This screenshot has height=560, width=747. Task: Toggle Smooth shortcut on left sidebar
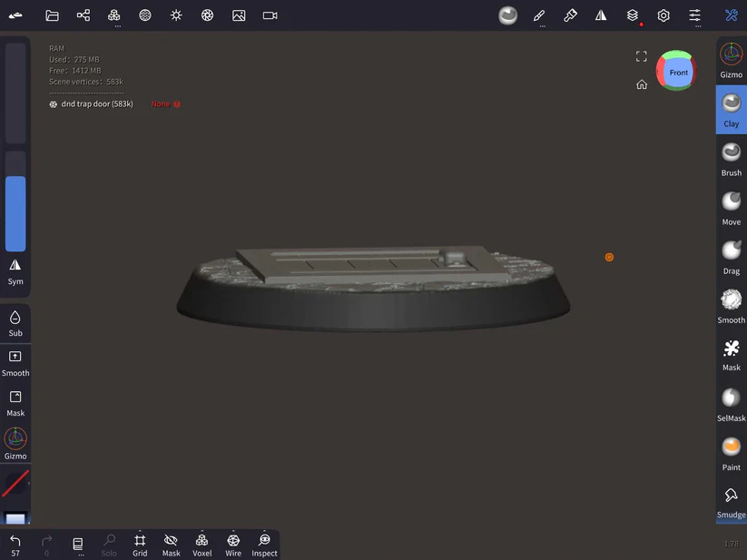click(x=15, y=364)
